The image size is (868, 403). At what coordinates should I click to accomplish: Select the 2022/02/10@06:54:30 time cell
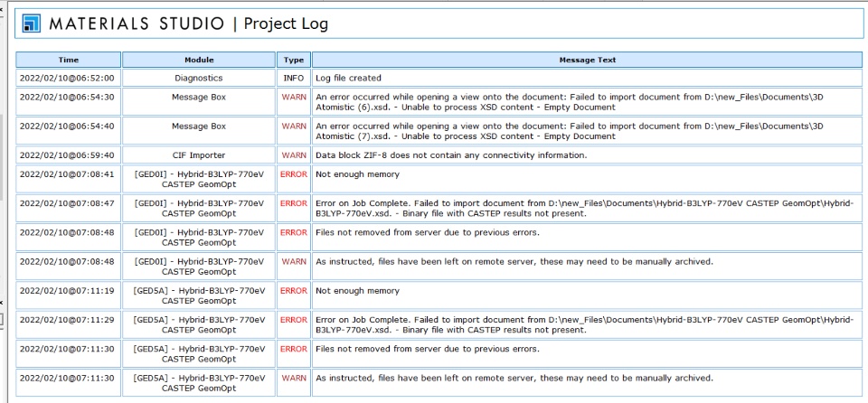(x=68, y=102)
